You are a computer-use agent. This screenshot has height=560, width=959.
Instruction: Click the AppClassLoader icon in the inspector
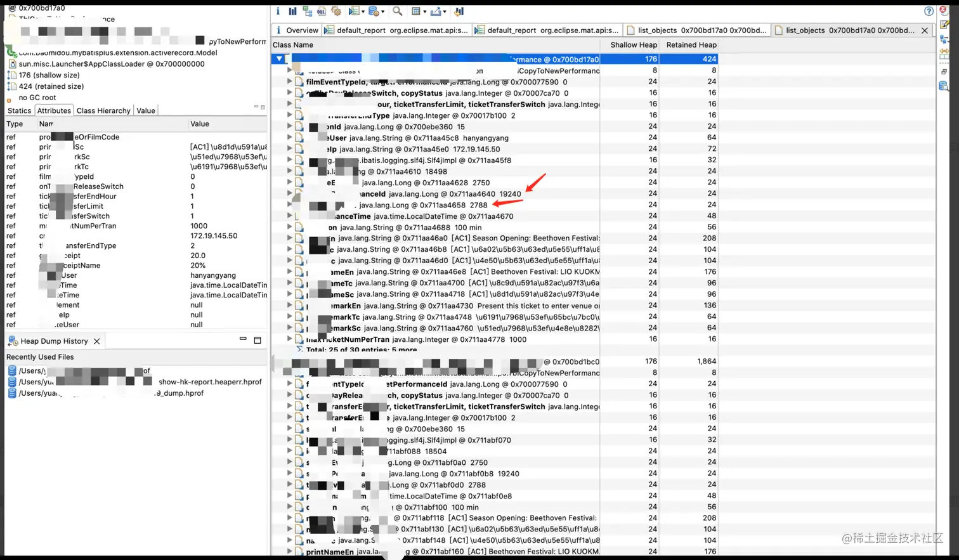coord(12,64)
